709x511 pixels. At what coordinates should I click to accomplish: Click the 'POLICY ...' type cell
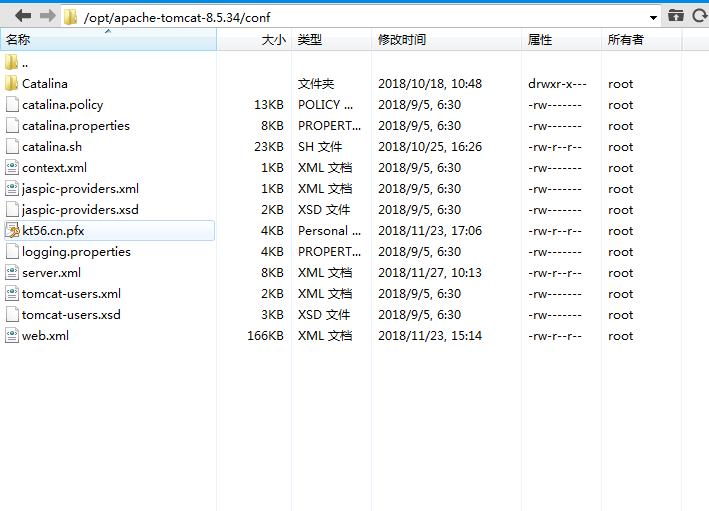[326, 105]
